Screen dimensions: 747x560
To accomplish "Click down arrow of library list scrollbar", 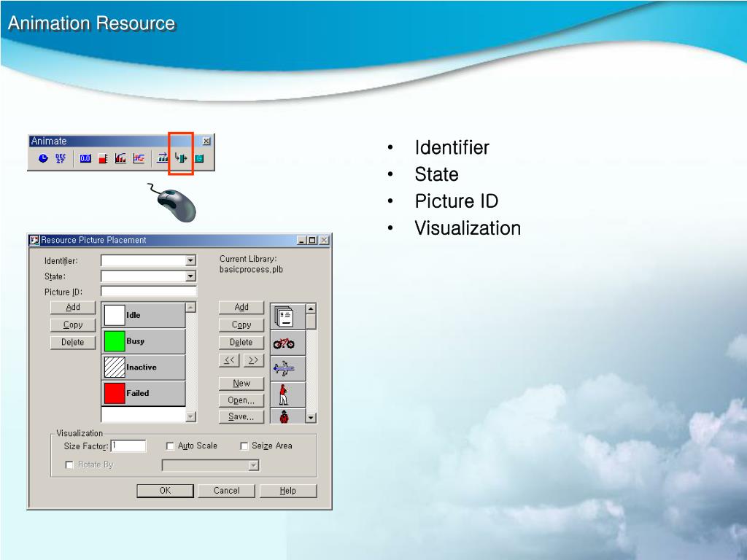I will click(x=311, y=418).
